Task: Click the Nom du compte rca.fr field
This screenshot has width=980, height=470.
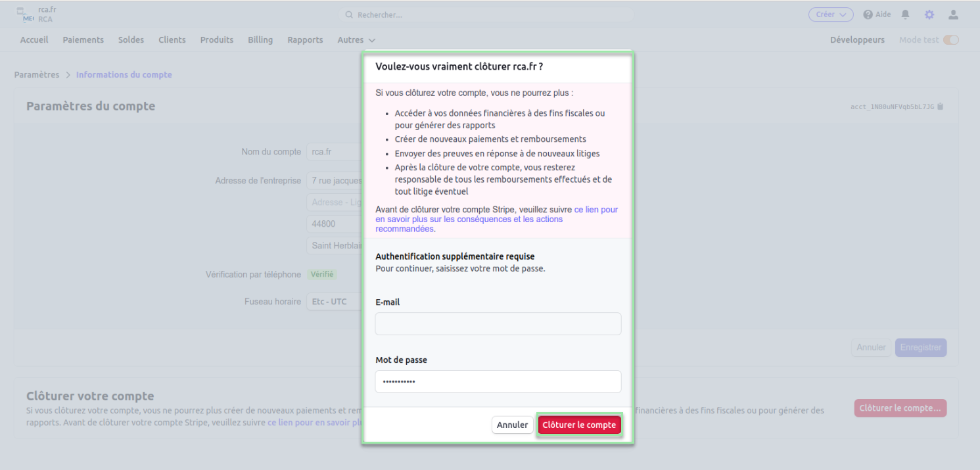Action: tap(334, 152)
